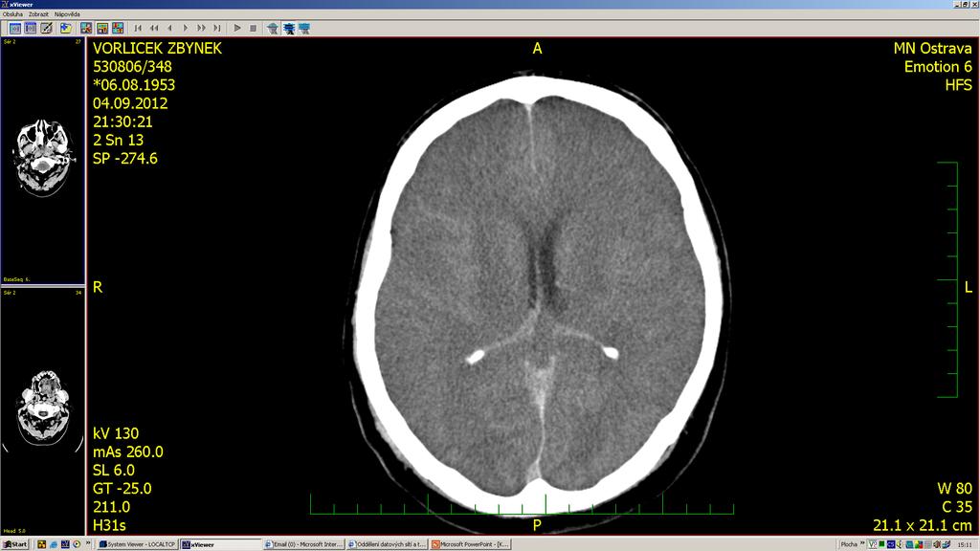Open the Zobrazit menu

coord(38,13)
